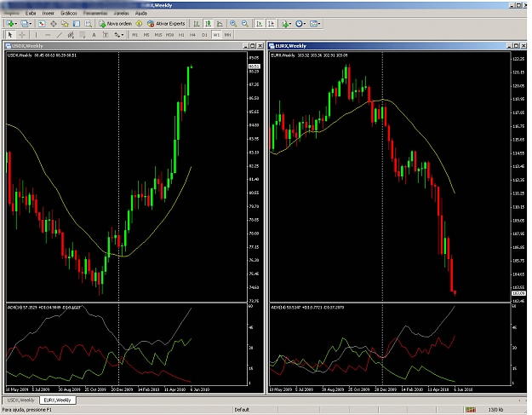Open the Navigator folder-star icon
The height and width of the screenshot is (415, 532).
[65, 23]
